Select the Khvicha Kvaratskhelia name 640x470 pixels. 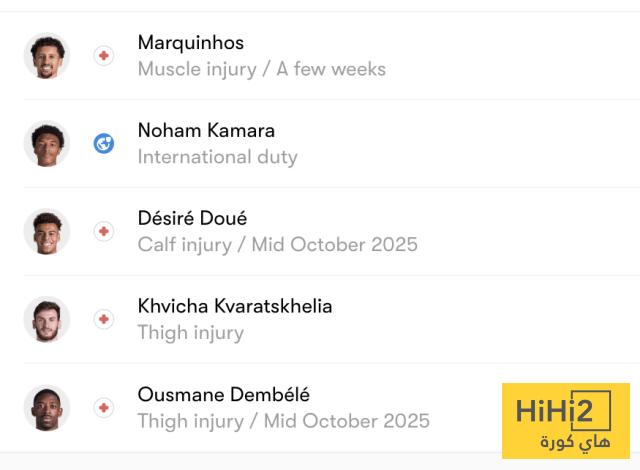point(235,307)
